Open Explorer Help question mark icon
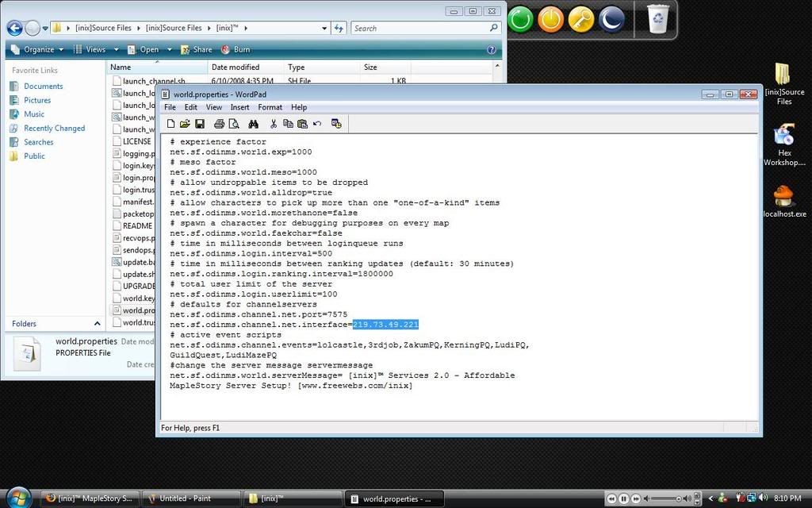The height and width of the screenshot is (508, 812). (492, 50)
